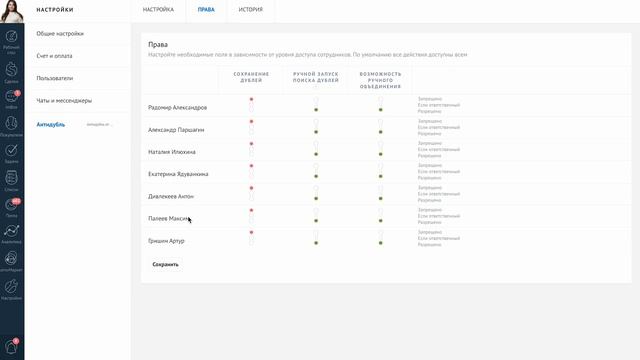Viewport: 640px width, 360px height.
Task: Select green Разрешено radio for Гришин Артур manual search
Action: pyautogui.click(x=316, y=243)
